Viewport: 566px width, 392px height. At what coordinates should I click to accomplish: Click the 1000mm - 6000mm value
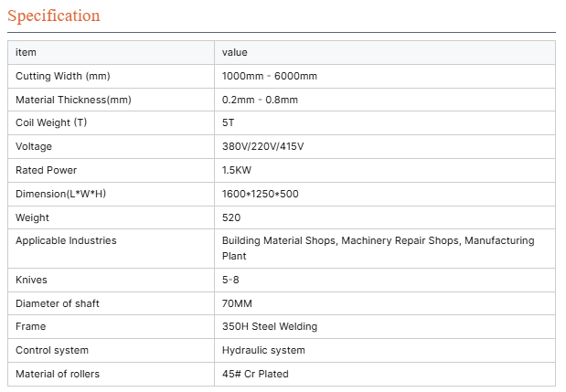(270, 76)
